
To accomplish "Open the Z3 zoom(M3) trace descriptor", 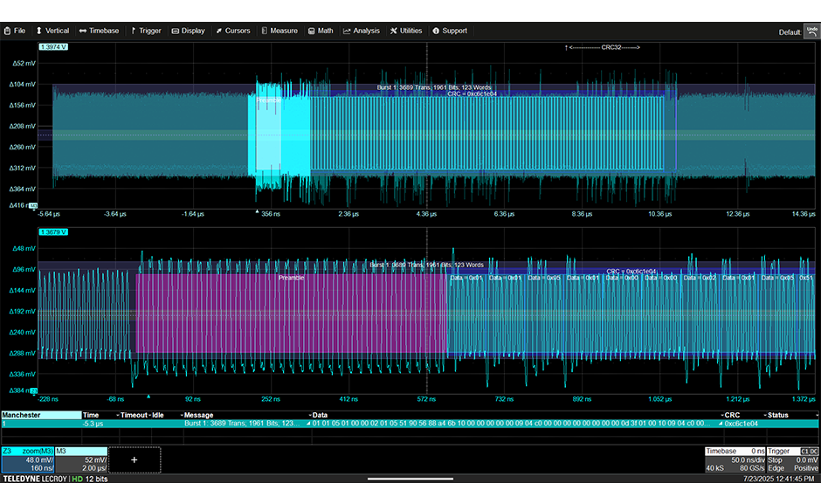I will (x=27, y=459).
